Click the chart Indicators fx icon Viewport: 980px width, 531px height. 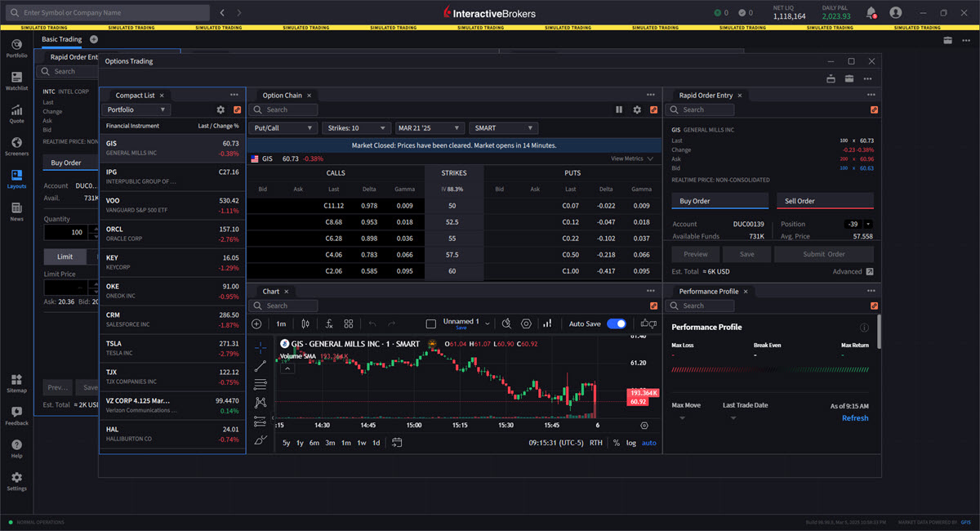pyautogui.click(x=329, y=324)
